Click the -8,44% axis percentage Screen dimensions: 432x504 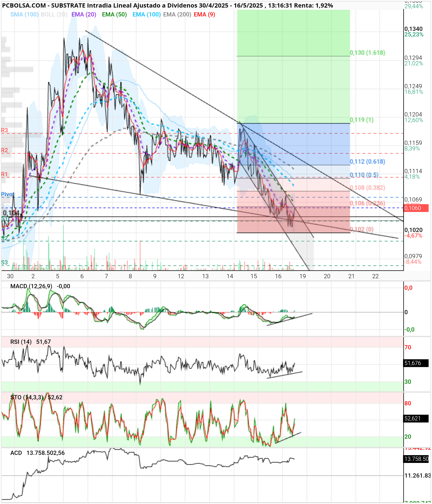(413, 262)
